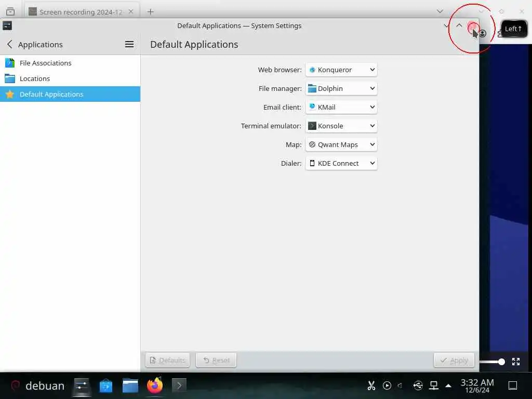
Task: Select Locations in the sidebar
Action: pyautogui.click(x=70, y=79)
